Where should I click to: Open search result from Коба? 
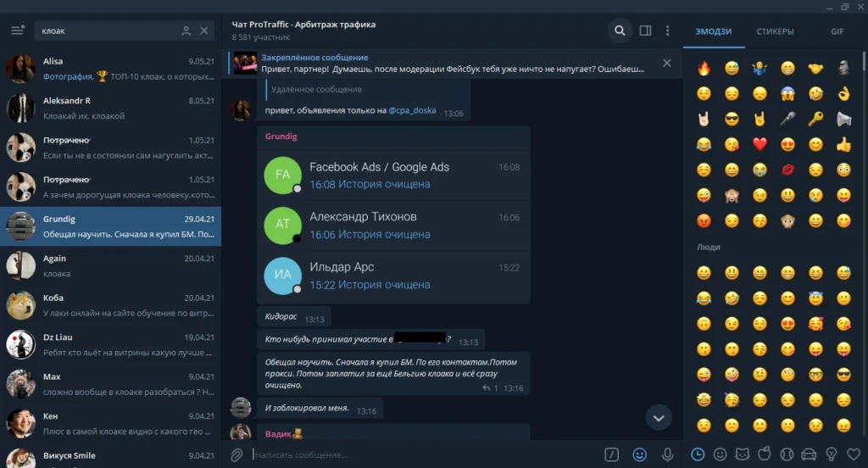[111, 305]
